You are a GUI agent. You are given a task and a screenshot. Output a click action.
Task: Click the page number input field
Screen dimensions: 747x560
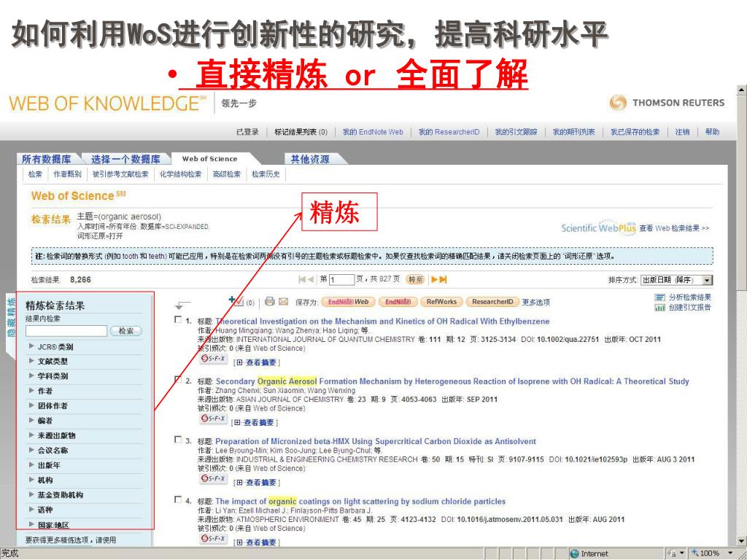click(341, 279)
